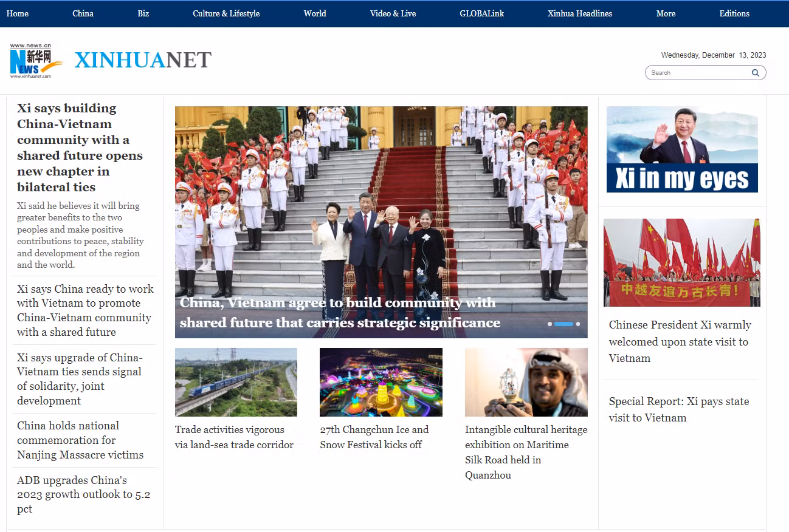Open the 'Xi in my eyes' banner
This screenshot has width=789, height=532.
(682, 149)
